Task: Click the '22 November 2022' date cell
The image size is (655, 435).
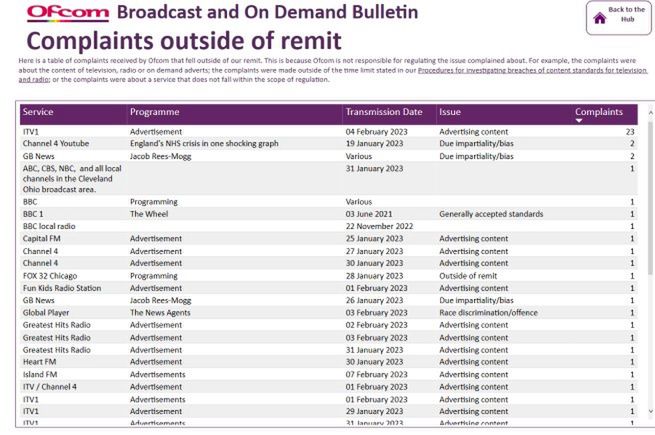Action: coord(379,226)
